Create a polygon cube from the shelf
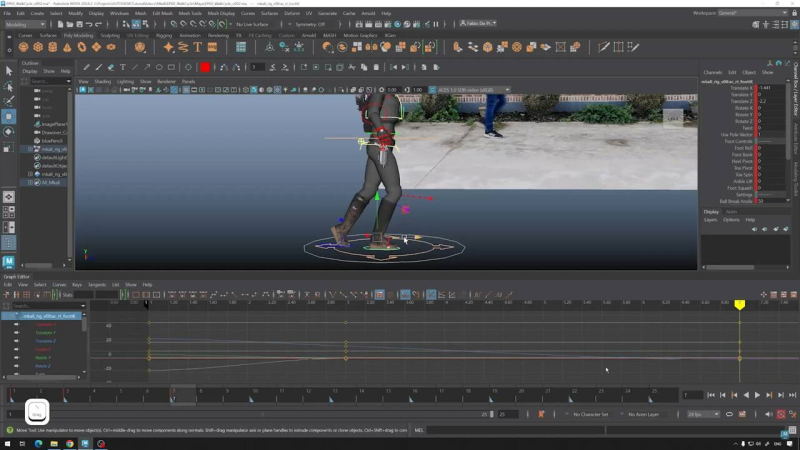This screenshot has height=450, width=800. click(x=38, y=47)
